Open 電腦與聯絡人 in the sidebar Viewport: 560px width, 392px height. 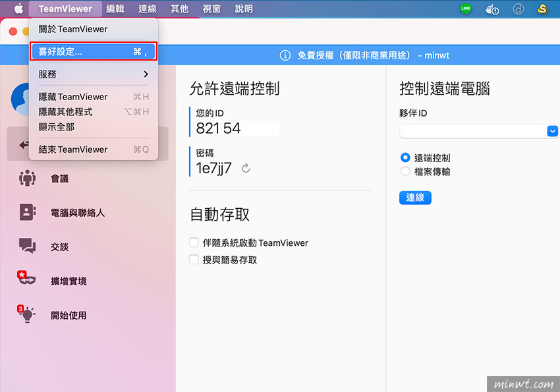click(78, 213)
